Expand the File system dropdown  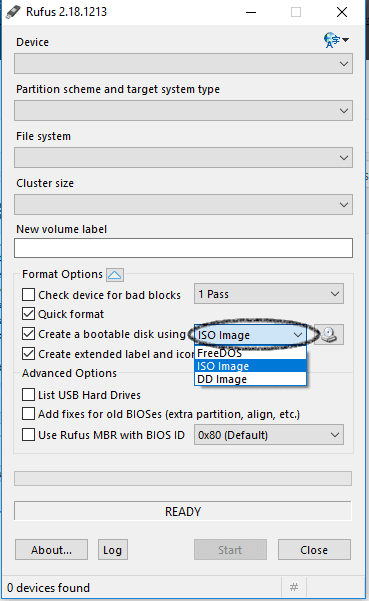[x=183, y=158]
